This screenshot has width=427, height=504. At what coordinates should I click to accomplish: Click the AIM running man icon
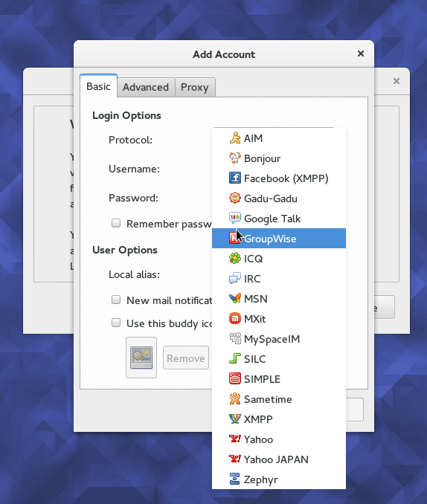coord(235,138)
